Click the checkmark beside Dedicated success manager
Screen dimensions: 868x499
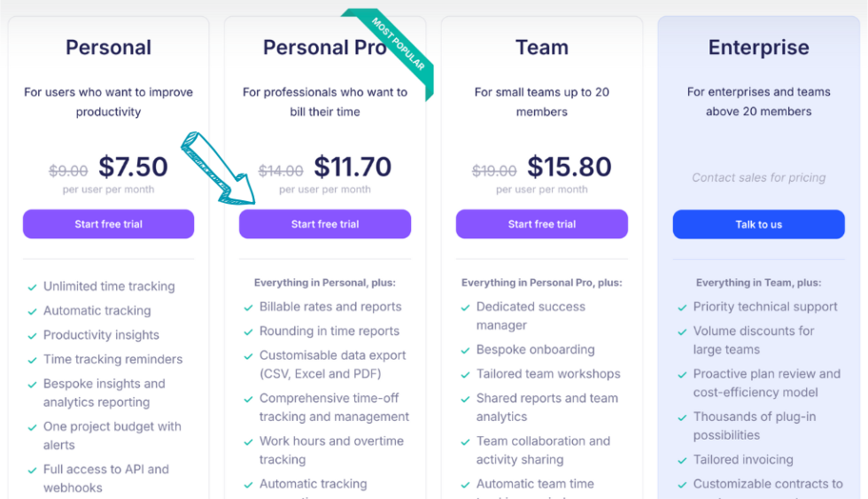pyautogui.click(x=465, y=308)
